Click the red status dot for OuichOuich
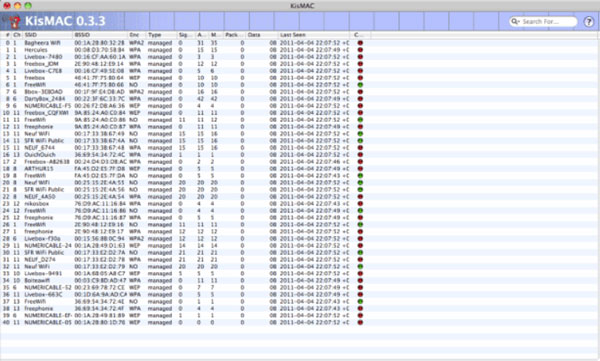 [360, 155]
